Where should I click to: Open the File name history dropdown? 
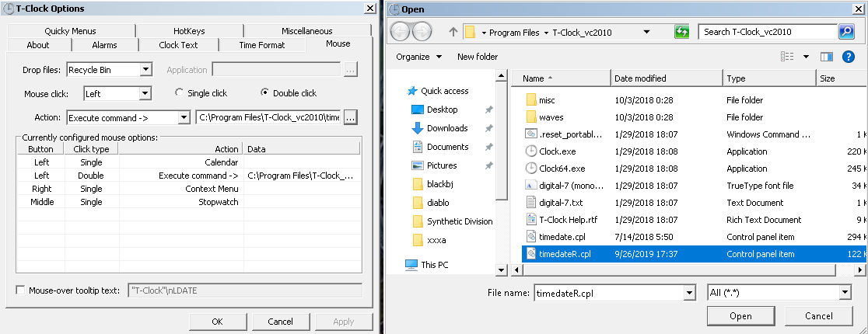tap(690, 293)
